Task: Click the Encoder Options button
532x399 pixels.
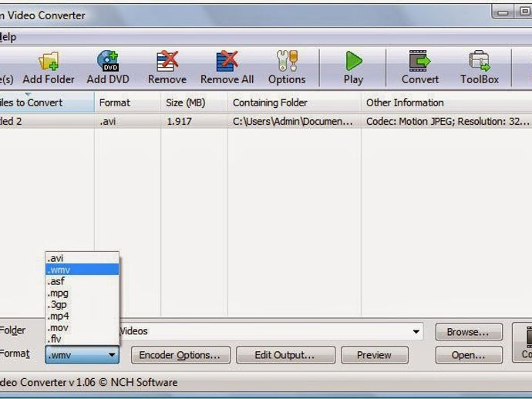Action: 180,355
